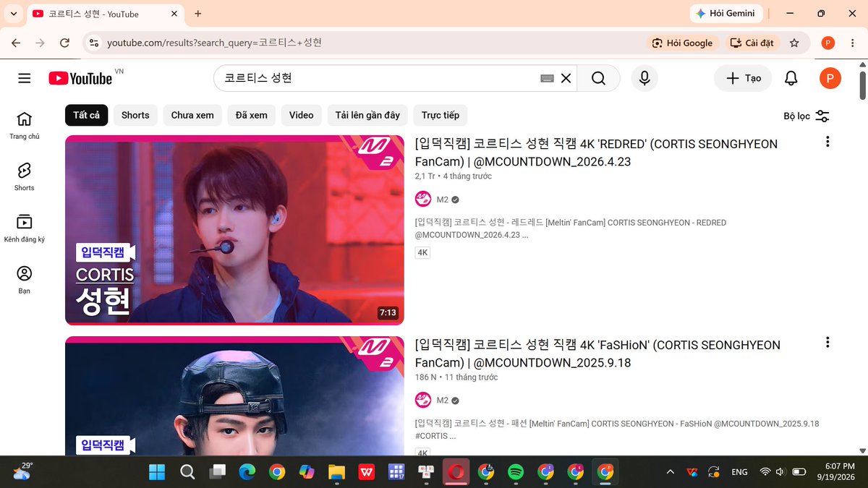Click the Tạo create button
This screenshot has height=488, width=868.
click(743, 78)
